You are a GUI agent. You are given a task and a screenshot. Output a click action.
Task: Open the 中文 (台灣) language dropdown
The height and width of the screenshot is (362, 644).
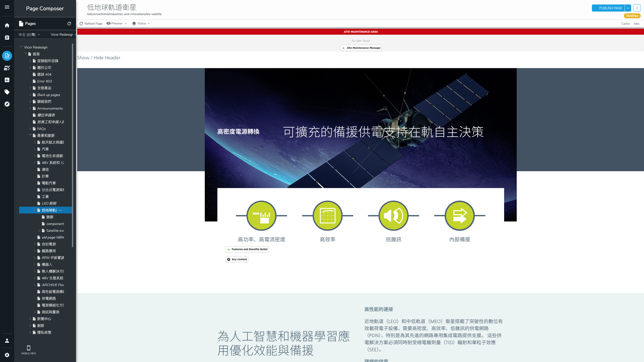pos(29,35)
